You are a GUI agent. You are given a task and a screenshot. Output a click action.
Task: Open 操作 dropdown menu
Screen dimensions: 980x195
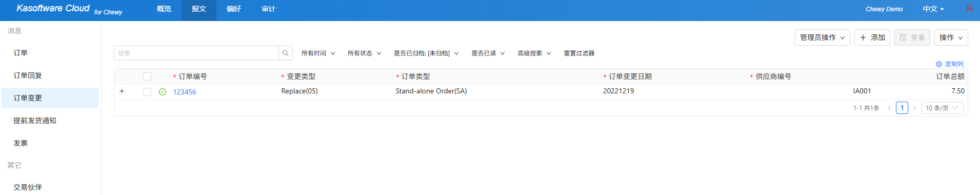pyautogui.click(x=951, y=37)
